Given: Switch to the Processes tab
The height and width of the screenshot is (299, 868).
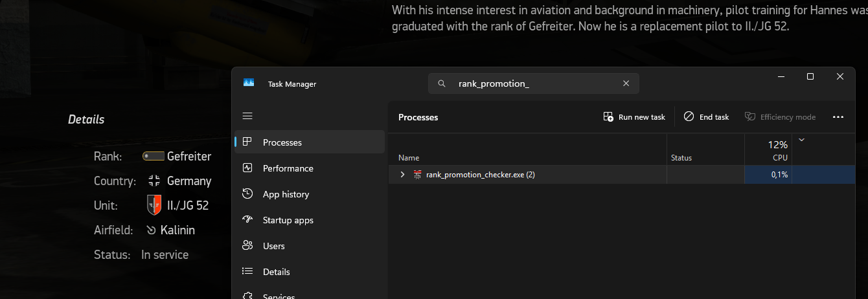Looking at the screenshot, I should click(x=282, y=142).
